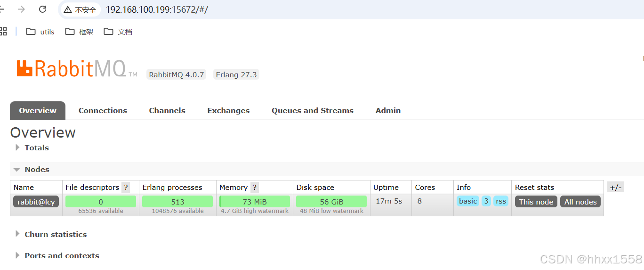
Task: Click the address bar URL
Action: click(157, 9)
